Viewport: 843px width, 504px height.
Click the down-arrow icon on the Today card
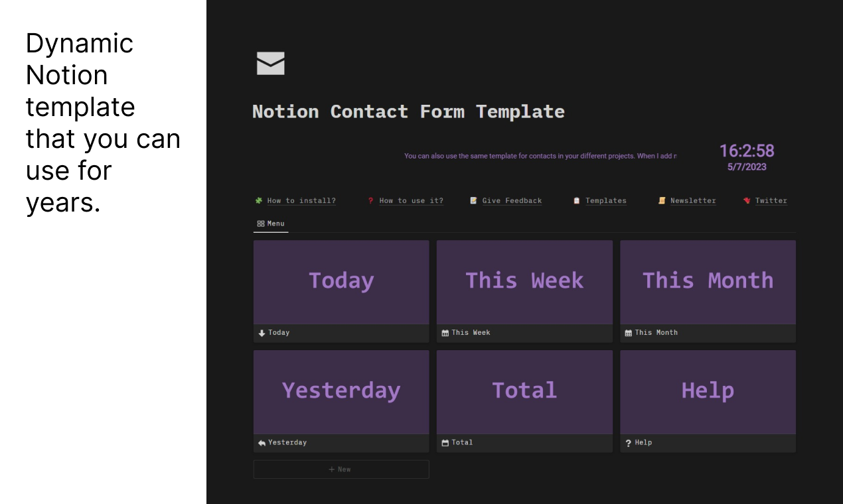(261, 332)
